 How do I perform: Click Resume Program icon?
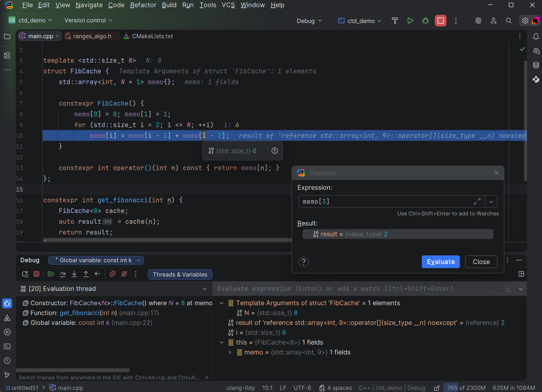coord(51,274)
